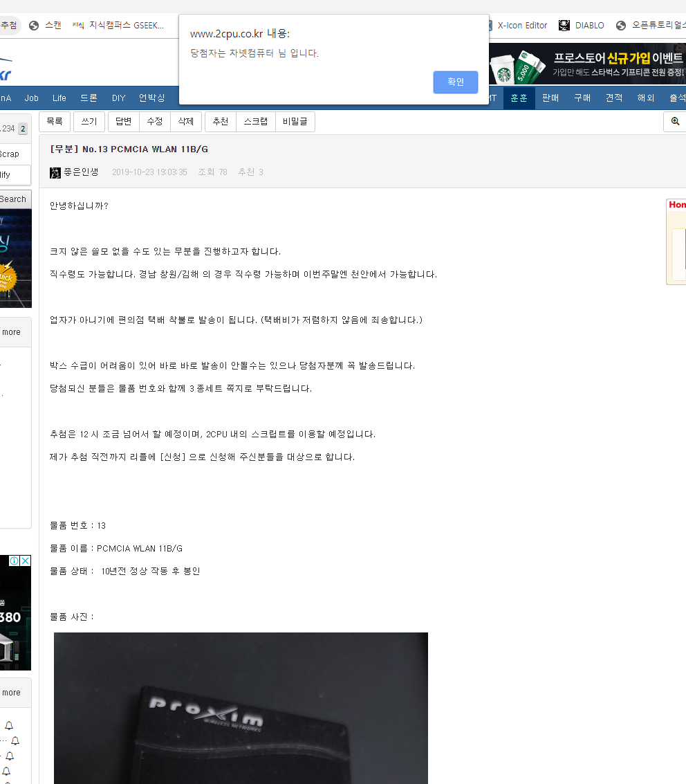
Task: Open the DIABLO bookmark
Action: [x=582, y=26]
